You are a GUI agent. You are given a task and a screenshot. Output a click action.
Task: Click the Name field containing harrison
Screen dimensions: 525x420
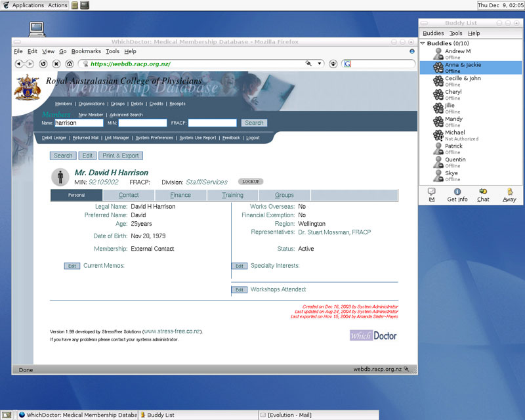pos(79,123)
